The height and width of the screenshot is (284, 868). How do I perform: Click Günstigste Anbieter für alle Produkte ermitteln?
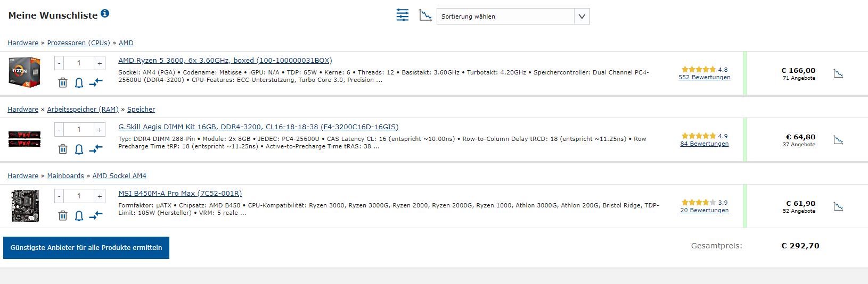pyautogui.click(x=86, y=248)
